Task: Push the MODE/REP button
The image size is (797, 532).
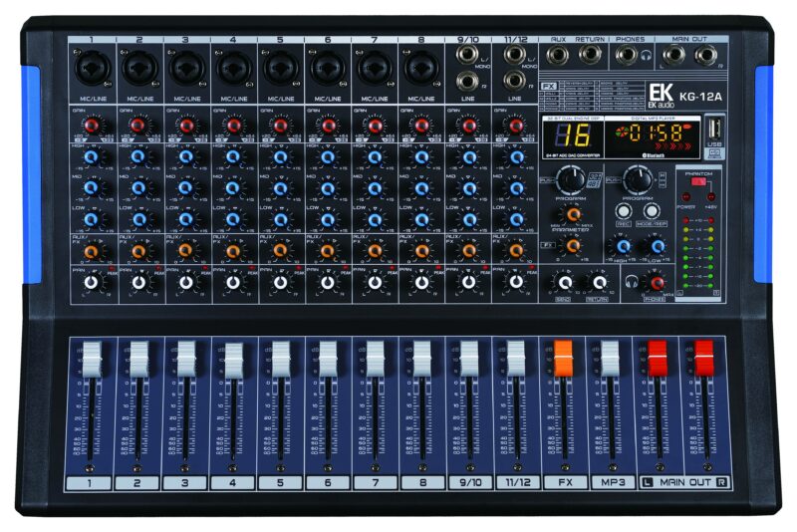Action: coord(652,211)
